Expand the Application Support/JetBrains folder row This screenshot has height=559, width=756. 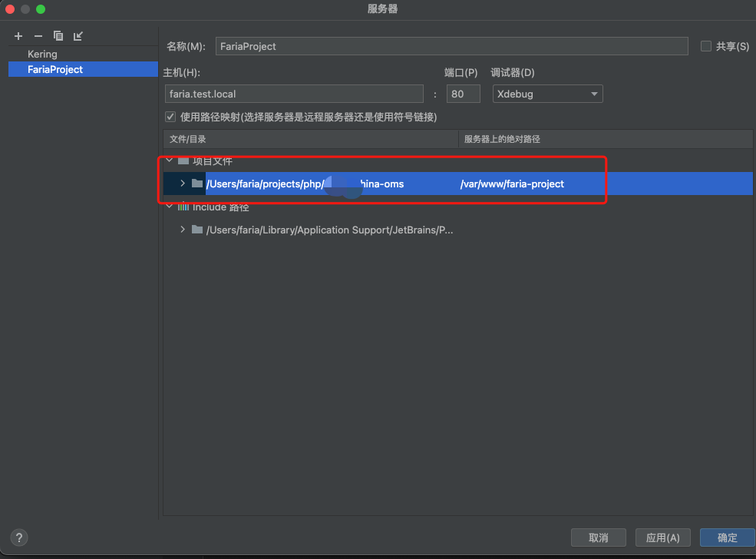(x=183, y=230)
